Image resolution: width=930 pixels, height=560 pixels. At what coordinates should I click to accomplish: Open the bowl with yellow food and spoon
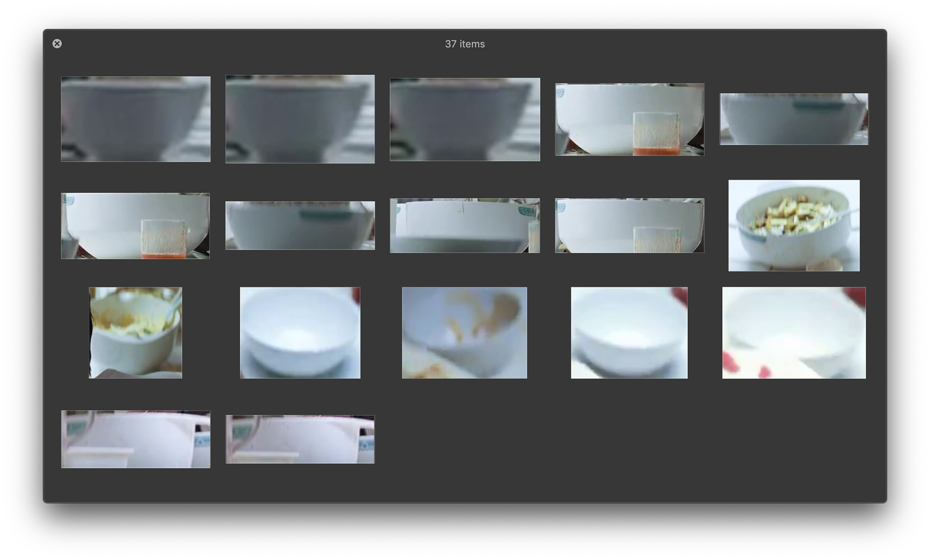[x=136, y=333]
